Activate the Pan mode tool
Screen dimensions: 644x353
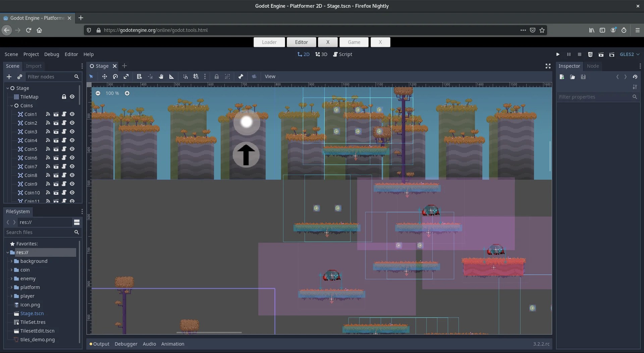click(161, 76)
